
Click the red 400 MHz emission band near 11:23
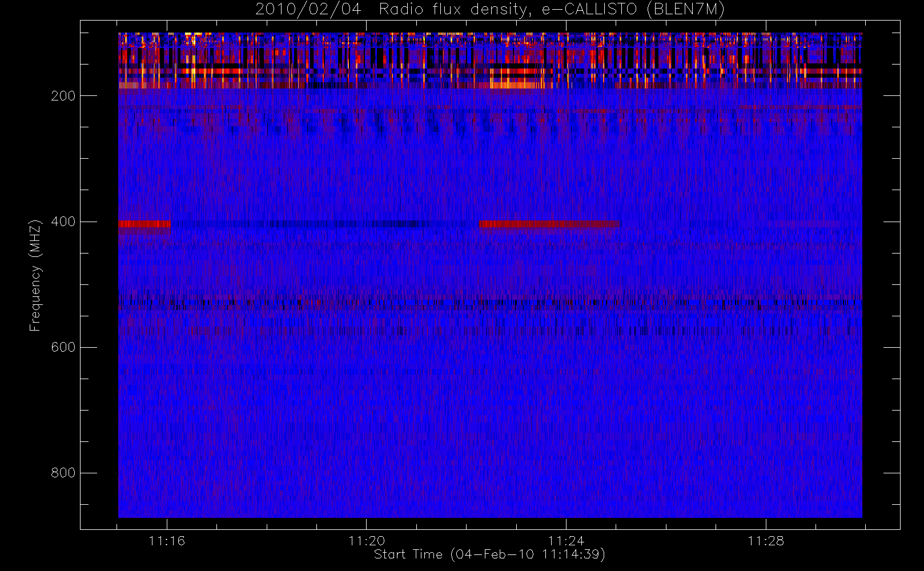549,224
